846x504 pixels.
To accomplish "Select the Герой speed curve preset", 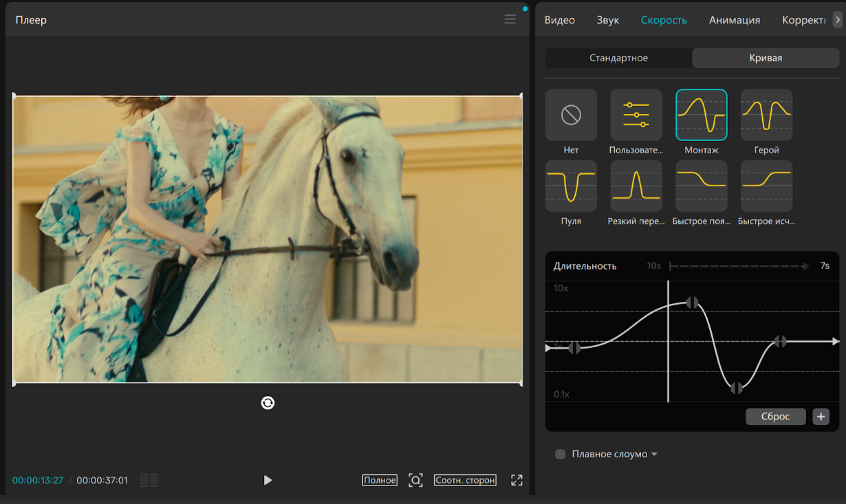I will [766, 115].
